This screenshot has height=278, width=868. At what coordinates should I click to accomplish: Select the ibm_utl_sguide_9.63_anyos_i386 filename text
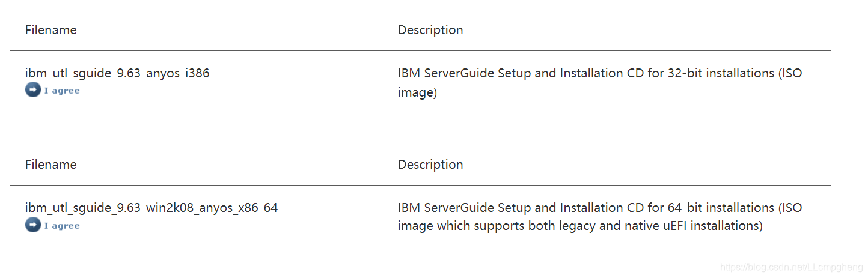(x=117, y=73)
